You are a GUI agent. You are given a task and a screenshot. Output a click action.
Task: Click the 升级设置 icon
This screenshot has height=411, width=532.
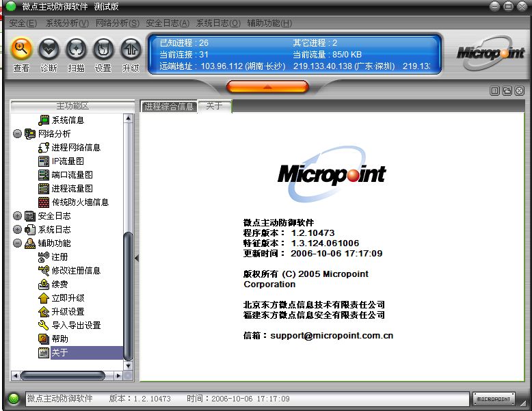[44, 312]
